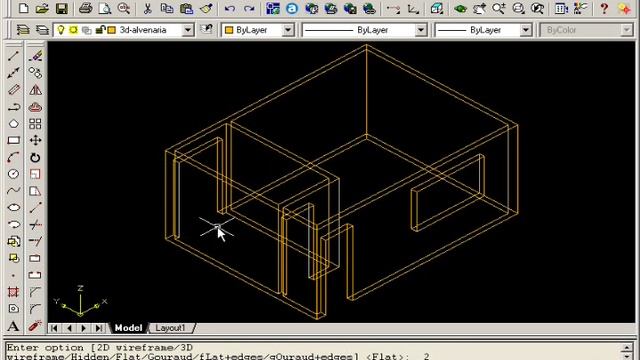Activate the Erase modify tool
The height and width of the screenshot is (360, 640).
[x=36, y=56]
